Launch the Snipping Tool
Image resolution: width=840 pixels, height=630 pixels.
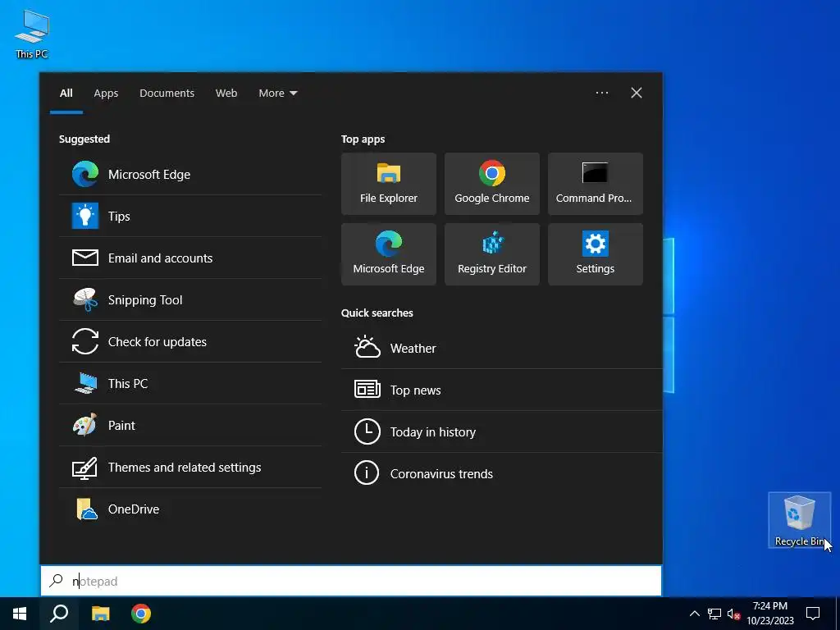(x=190, y=299)
